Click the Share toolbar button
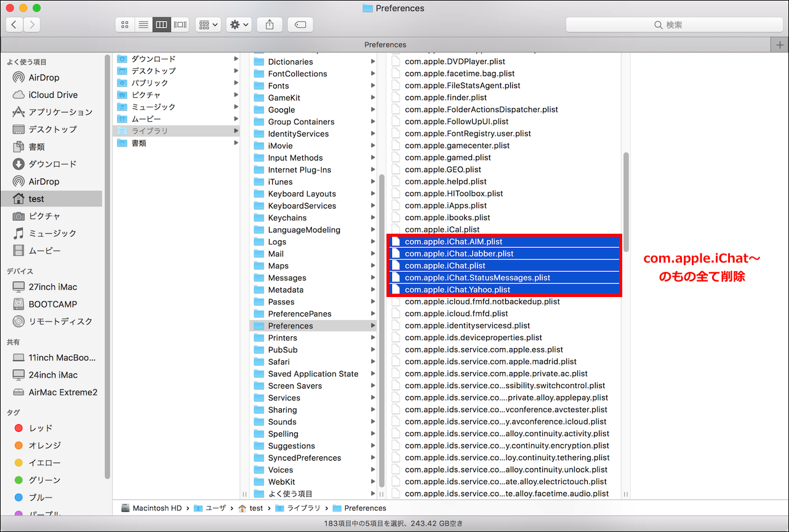Screen dimensions: 789x532 270,25
